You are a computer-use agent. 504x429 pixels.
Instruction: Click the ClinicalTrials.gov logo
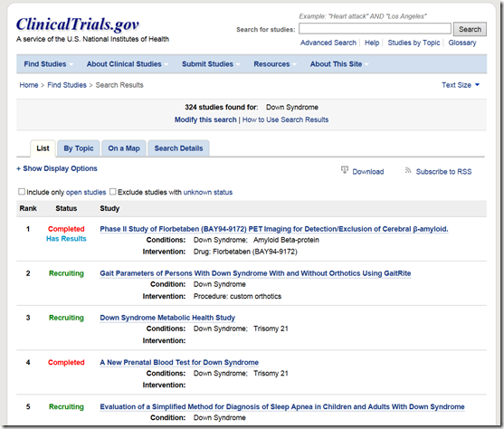click(78, 24)
